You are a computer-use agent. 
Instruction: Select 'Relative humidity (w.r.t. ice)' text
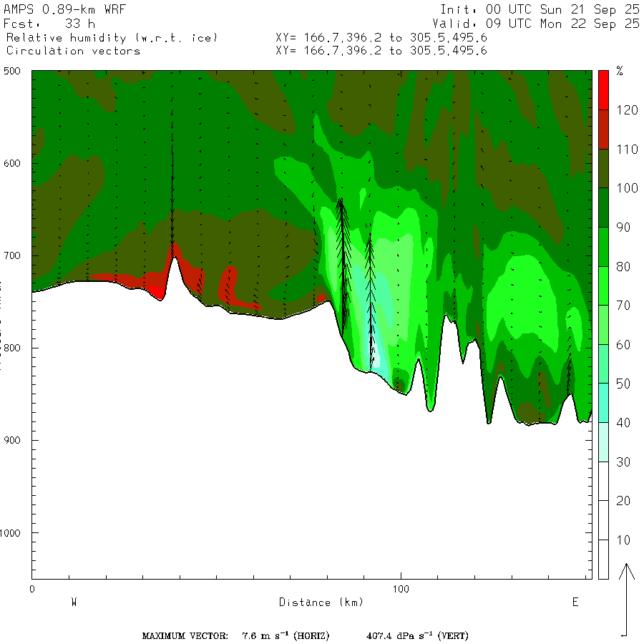tap(112, 38)
